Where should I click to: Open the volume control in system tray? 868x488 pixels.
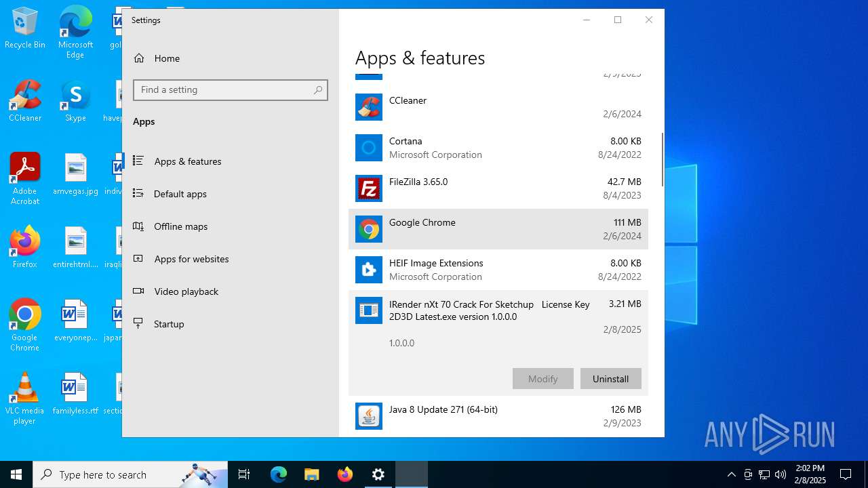click(x=781, y=474)
